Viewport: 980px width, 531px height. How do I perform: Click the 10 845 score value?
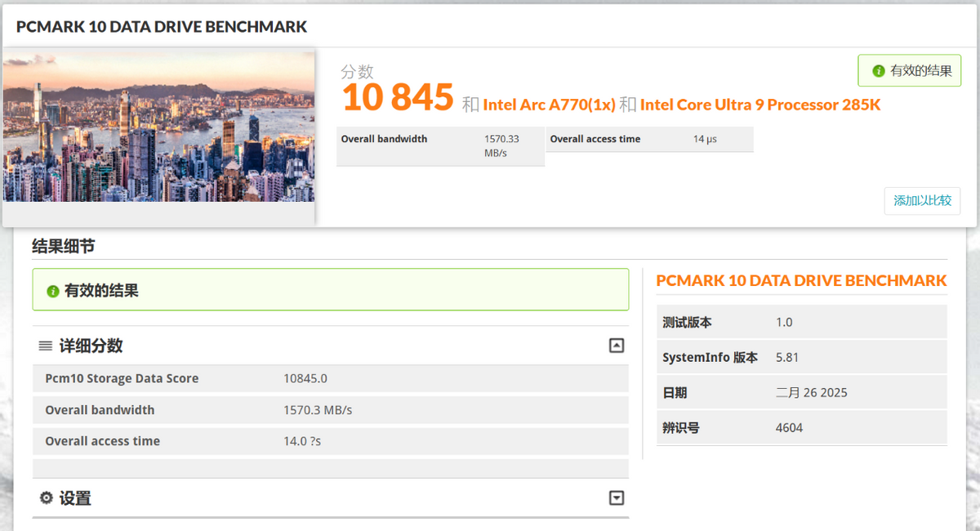pyautogui.click(x=397, y=97)
